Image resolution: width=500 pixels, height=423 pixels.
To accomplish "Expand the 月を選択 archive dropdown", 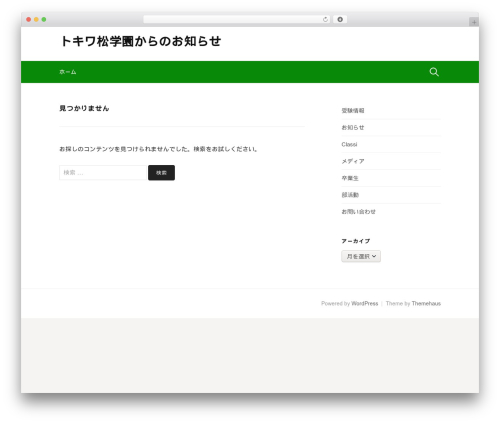I will pos(361,256).
